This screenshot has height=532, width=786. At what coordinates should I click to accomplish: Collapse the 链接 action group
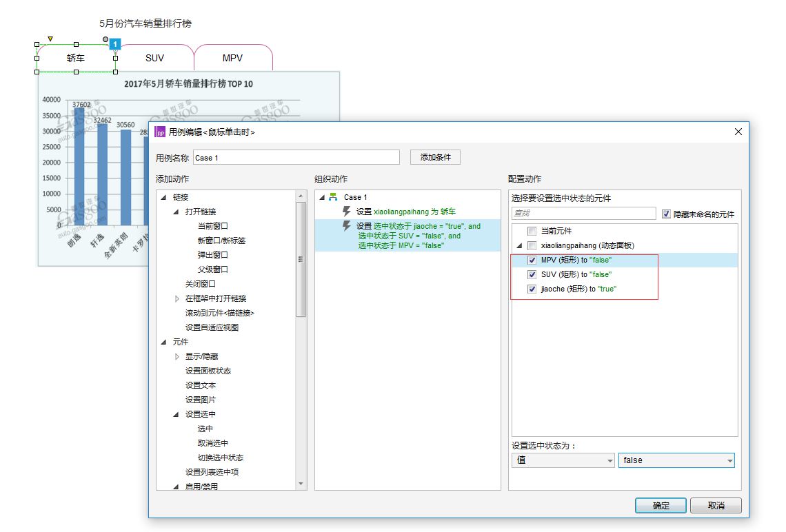tap(163, 197)
